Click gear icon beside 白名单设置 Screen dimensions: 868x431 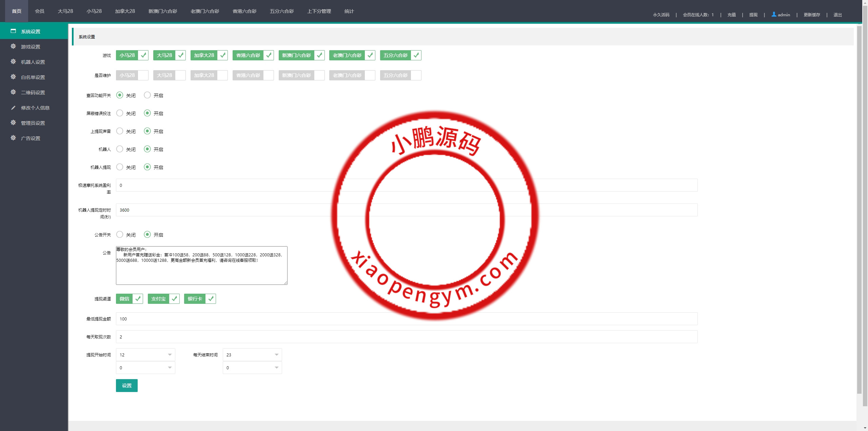click(x=13, y=77)
